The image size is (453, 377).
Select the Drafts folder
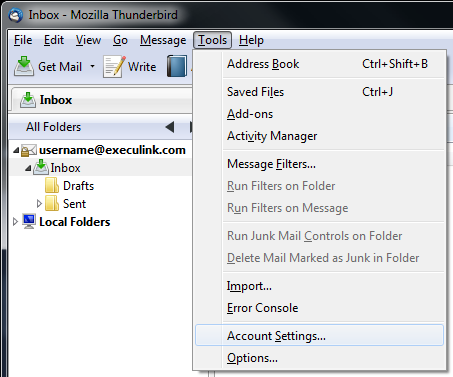[x=79, y=186]
